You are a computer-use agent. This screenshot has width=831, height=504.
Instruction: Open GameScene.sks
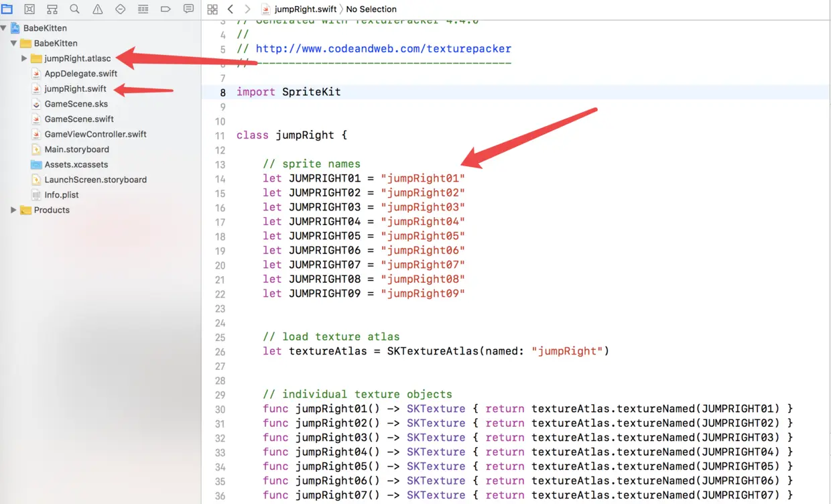pyautogui.click(x=76, y=104)
